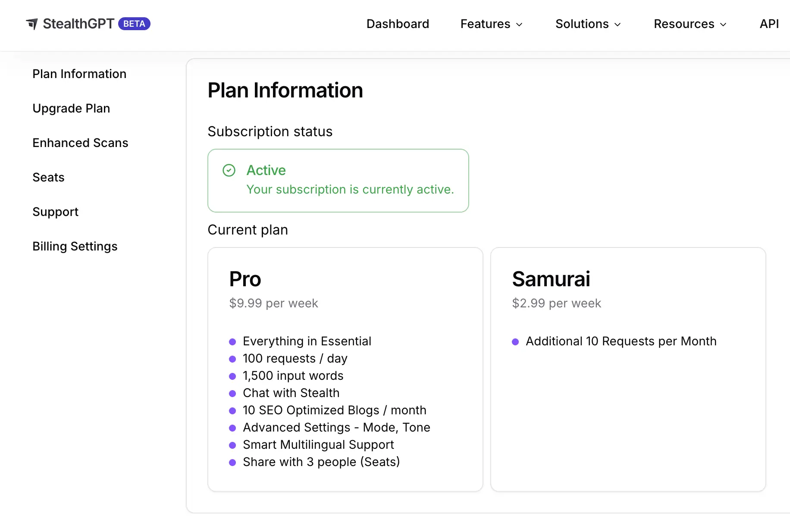Click the green Active checkmark icon
Image resolution: width=790 pixels, height=532 pixels.
click(229, 170)
